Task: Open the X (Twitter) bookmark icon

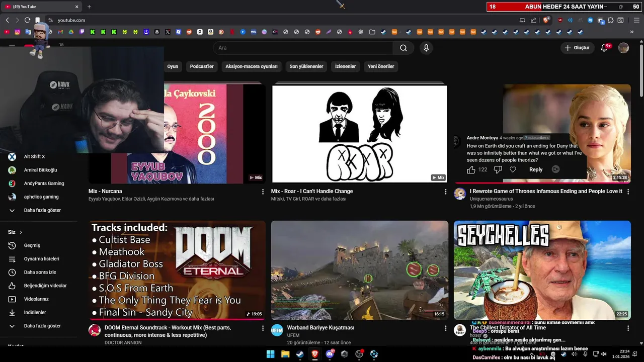Action: tap(168, 32)
